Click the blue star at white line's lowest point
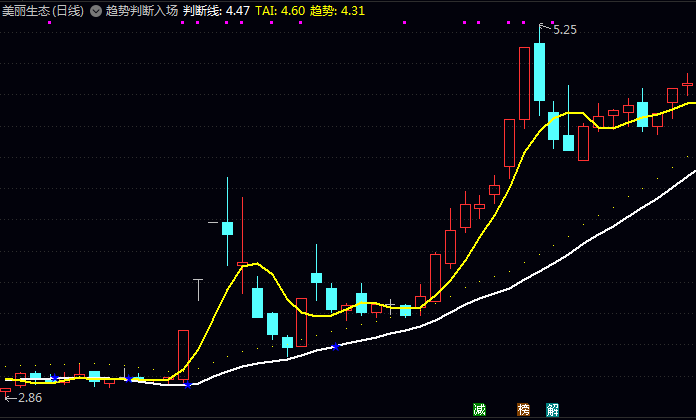696x420 pixels. pos(188,385)
